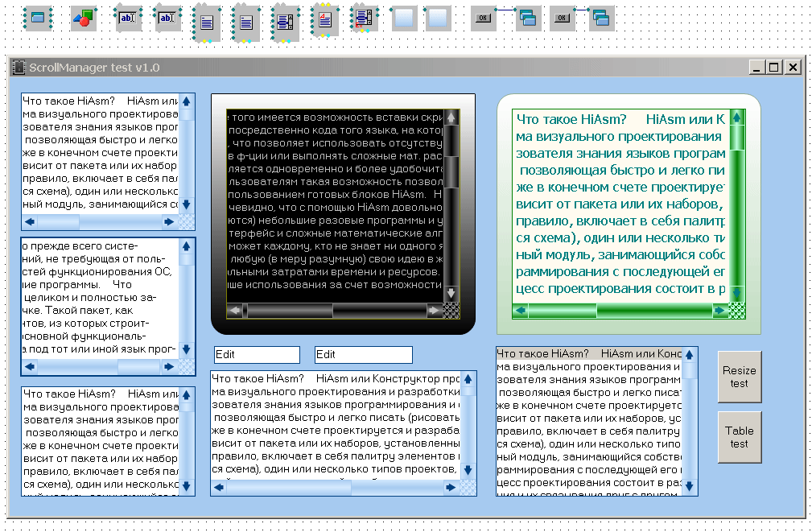Close the ScrollManager test window
Image resolution: width=812 pixels, height=532 pixels.
click(x=793, y=68)
